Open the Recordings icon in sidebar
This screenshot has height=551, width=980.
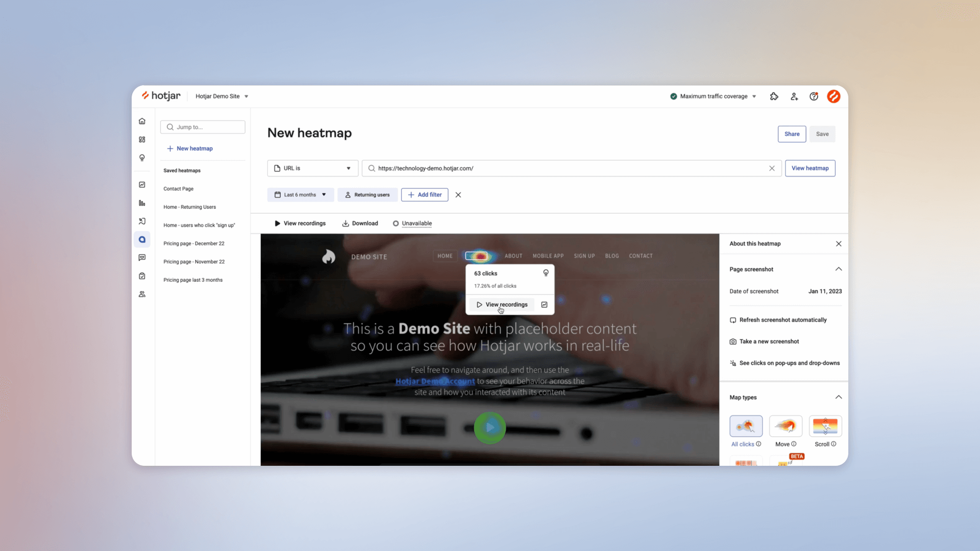(142, 221)
